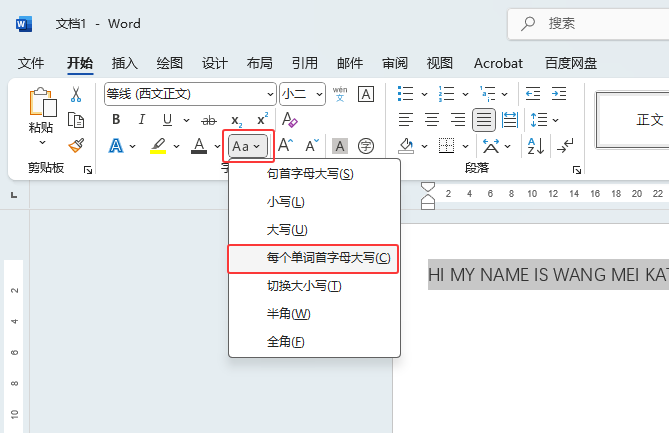Open the text effects dropdown arrow
Screen dimensions: 669x433
click(x=133, y=147)
